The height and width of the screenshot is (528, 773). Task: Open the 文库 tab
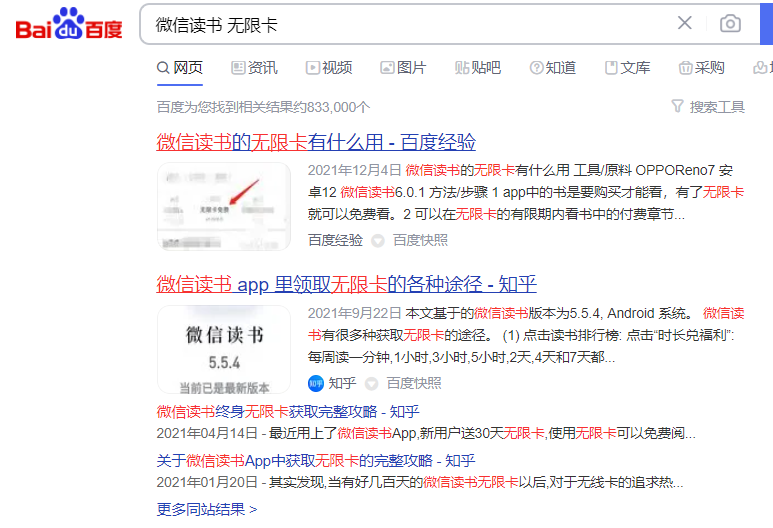[x=627, y=68]
